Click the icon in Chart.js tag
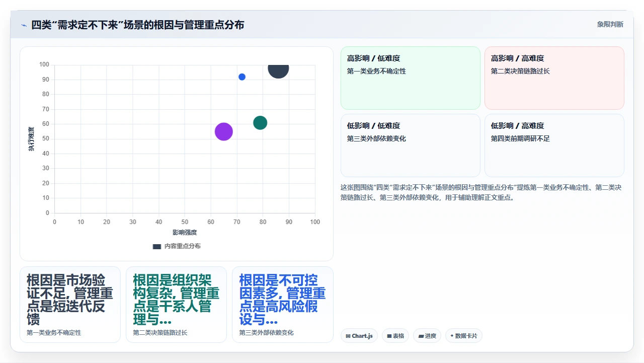This screenshot has height=363, width=644. click(x=348, y=336)
